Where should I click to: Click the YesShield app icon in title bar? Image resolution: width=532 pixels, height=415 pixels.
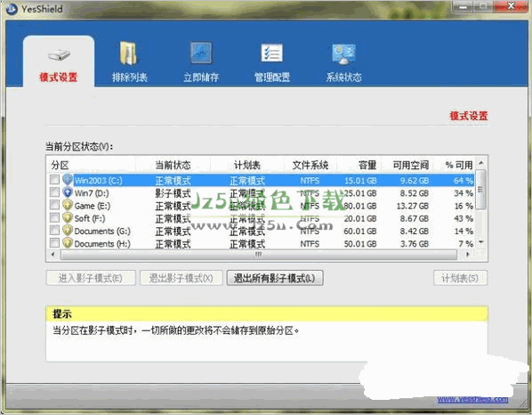click(x=12, y=9)
